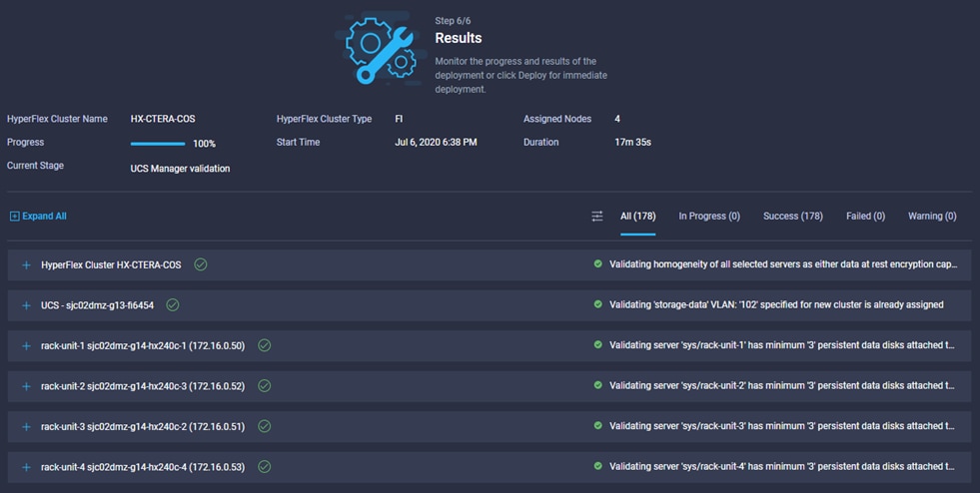This screenshot has height=493, width=980.
Task: Click the UCS - sjc02dmz-g13-fi6454 label
Action: (x=97, y=305)
